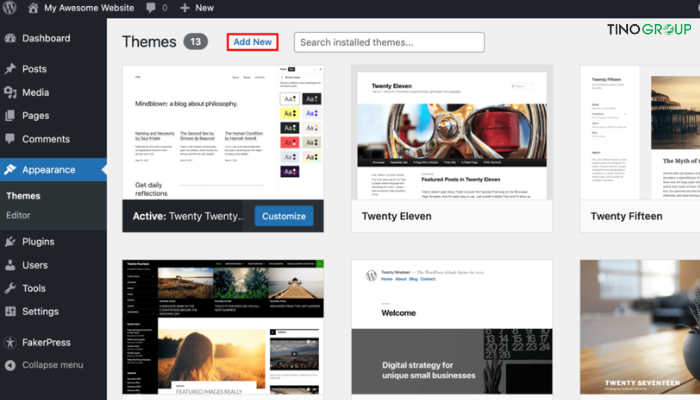Click the WordPress logo in admin bar
The height and width of the screenshot is (400, 700).
tap(9, 8)
